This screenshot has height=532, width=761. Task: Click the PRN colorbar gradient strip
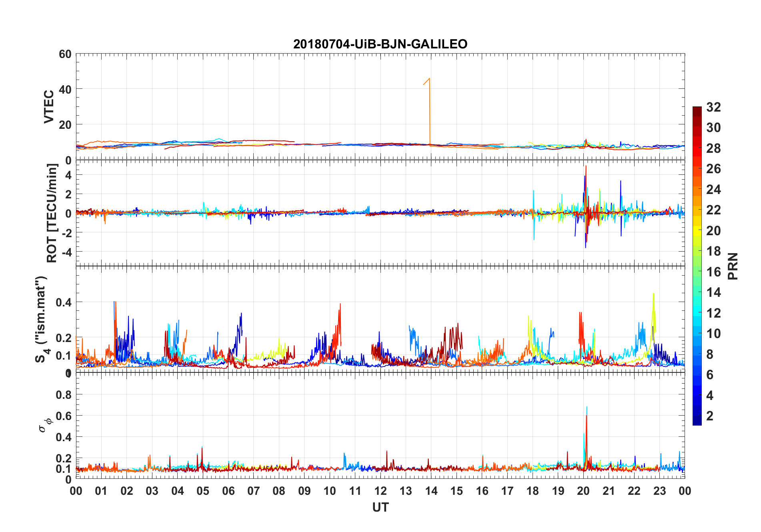[697, 266]
